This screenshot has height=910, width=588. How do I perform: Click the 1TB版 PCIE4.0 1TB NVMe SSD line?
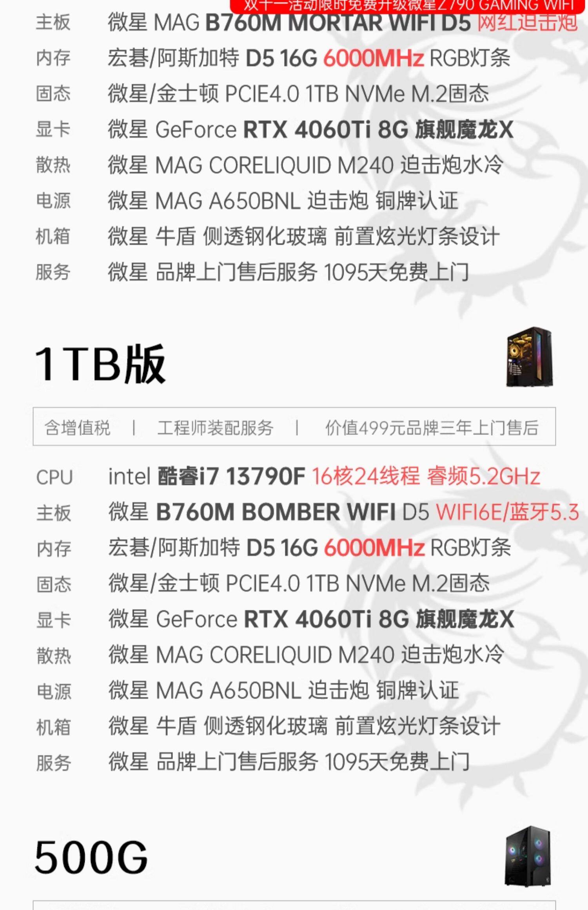click(x=299, y=583)
